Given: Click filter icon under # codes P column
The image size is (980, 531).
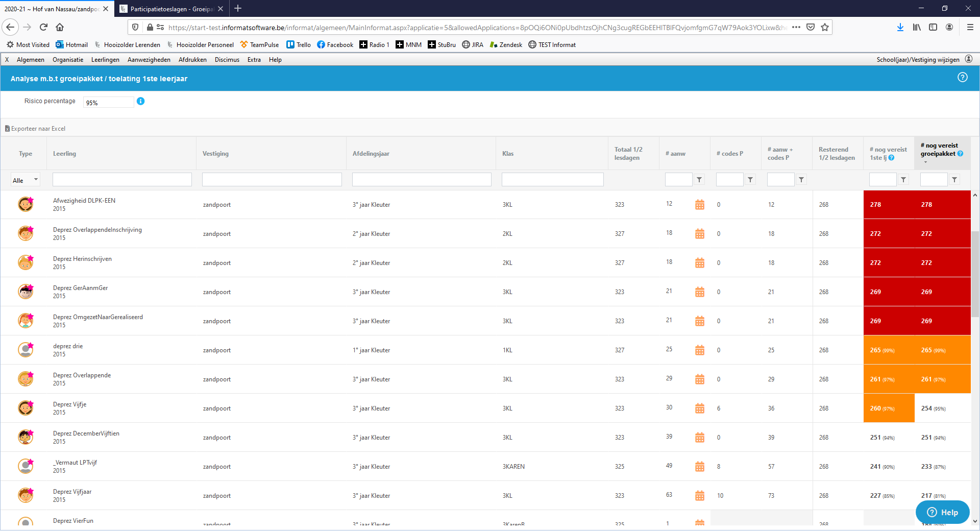Looking at the screenshot, I should (750, 180).
